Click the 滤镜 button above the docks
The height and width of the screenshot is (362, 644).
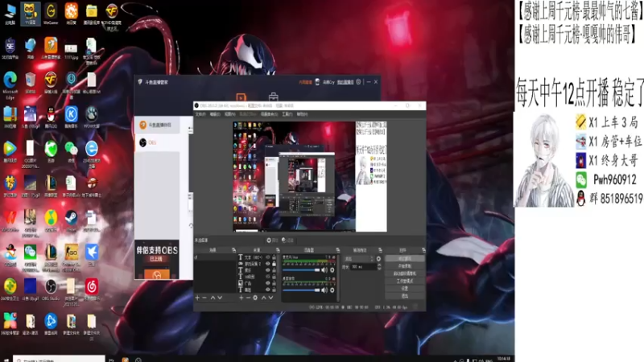[288, 240]
